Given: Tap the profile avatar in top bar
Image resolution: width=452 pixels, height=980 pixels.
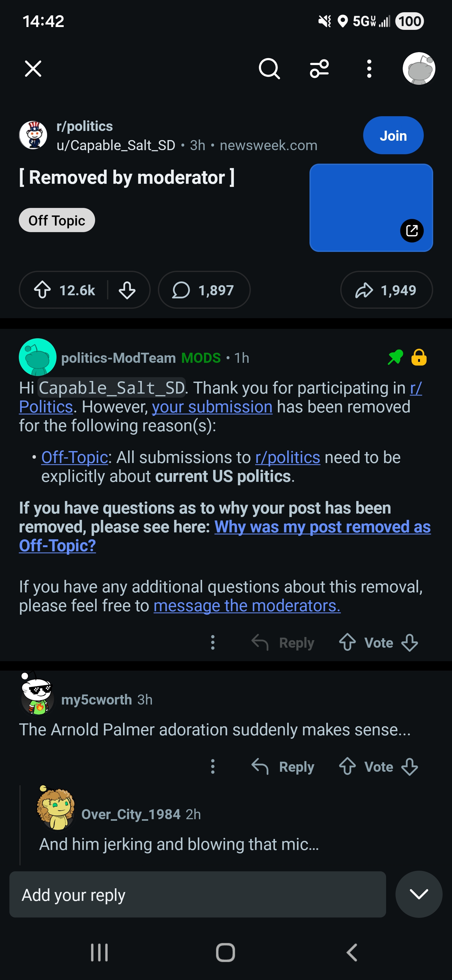Looking at the screenshot, I should [x=418, y=69].
